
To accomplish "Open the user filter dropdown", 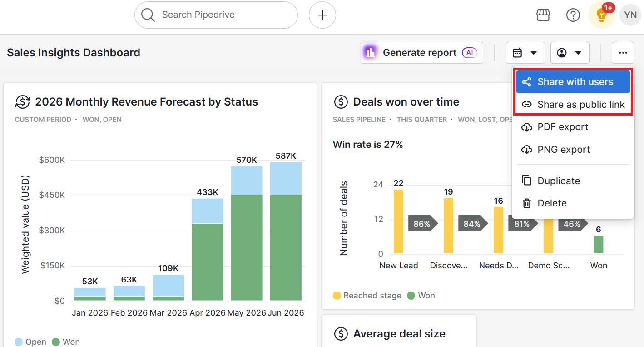I will [570, 53].
